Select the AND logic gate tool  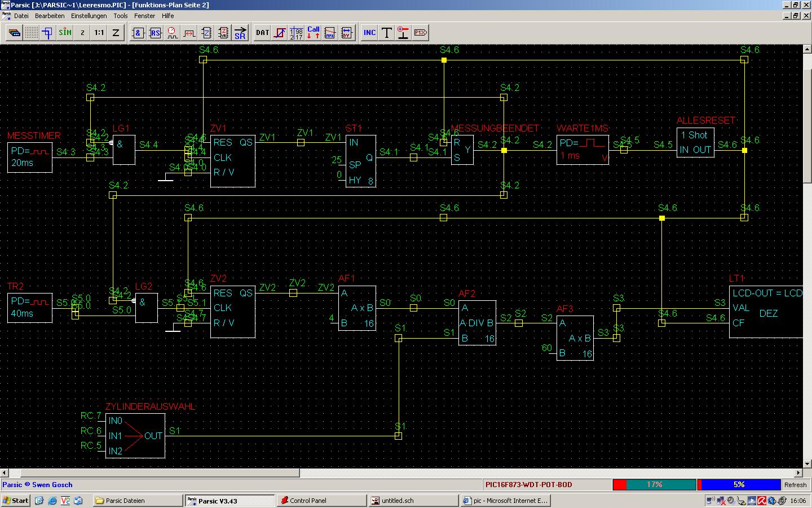(138, 33)
